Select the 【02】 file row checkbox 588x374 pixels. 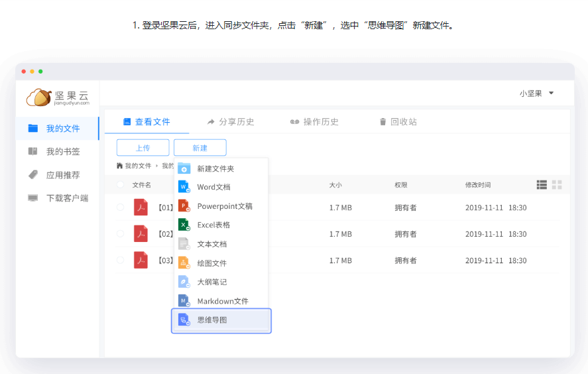pyautogui.click(x=121, y=233)
